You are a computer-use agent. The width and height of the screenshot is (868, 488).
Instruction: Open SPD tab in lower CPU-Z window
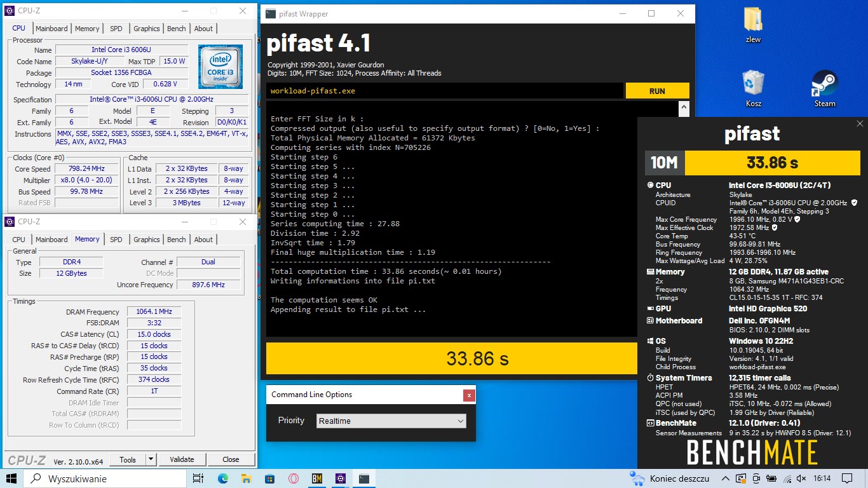[116, 240]
